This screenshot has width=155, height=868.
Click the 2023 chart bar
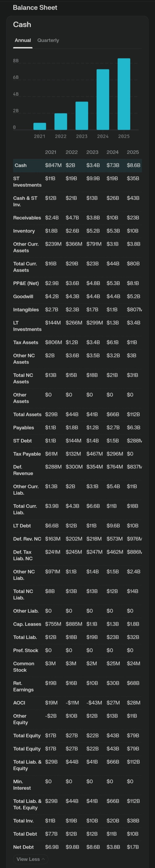[82, 116]
